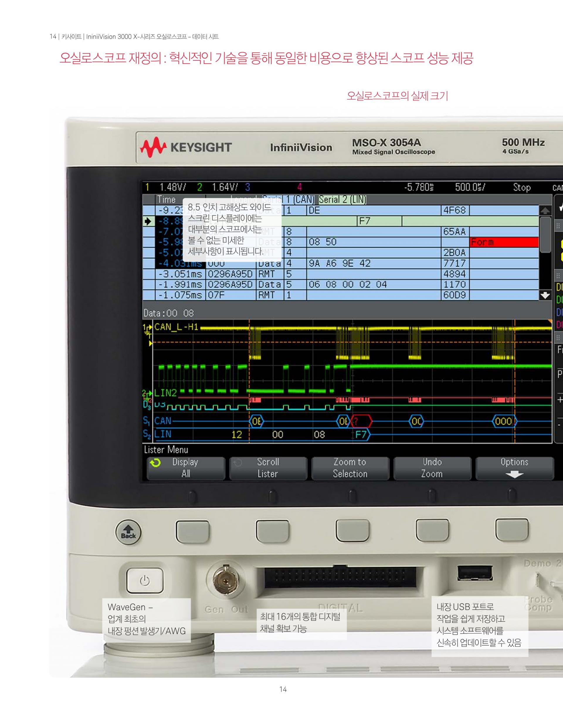Select the Serial 1 (CAN) legend tab
The width and height of the screenshot is (563, 728).
299,200
